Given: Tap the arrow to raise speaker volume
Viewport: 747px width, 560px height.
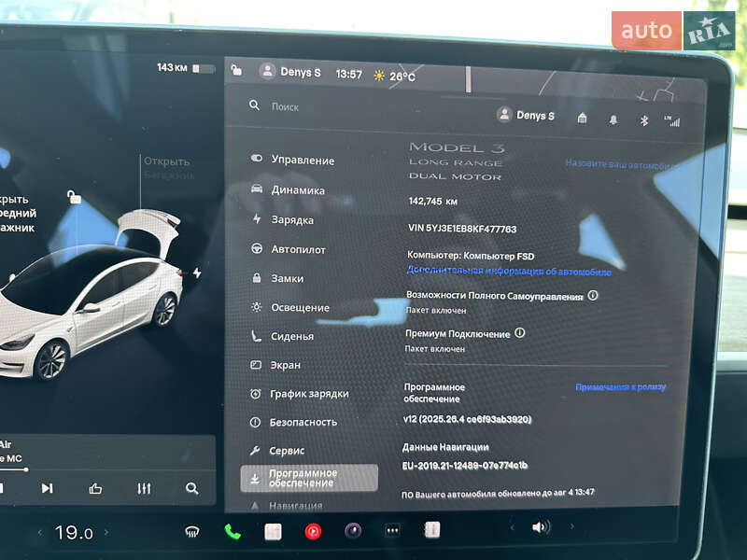Looking at the screenshot, I should pyautogui.click(x=571, y=526).
